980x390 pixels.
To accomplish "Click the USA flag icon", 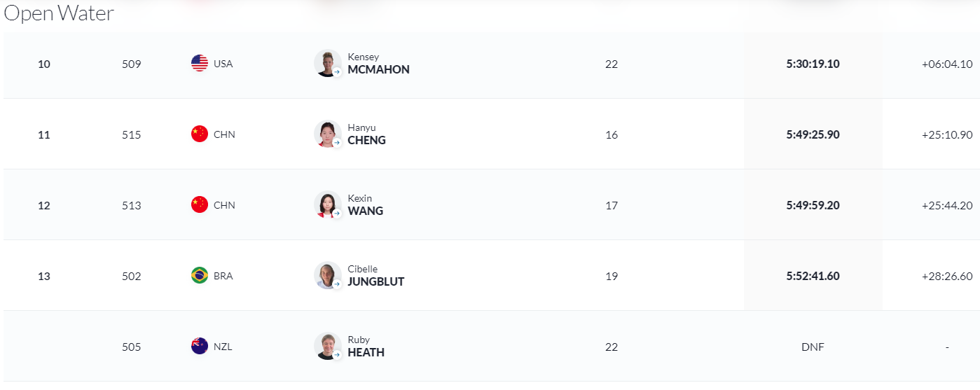I will pos(200,63).
